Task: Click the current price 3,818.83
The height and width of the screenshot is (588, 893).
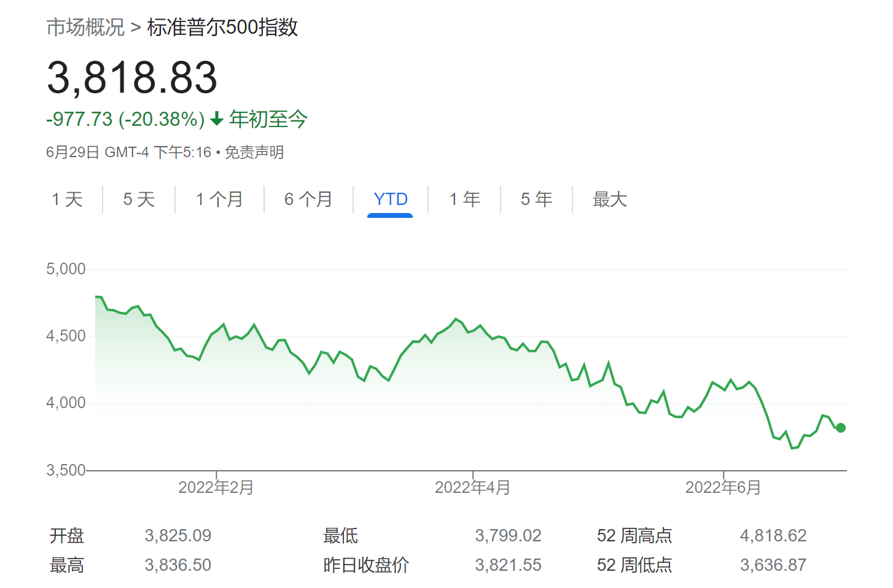Action: pyautogui.click(x=132, y=77)
